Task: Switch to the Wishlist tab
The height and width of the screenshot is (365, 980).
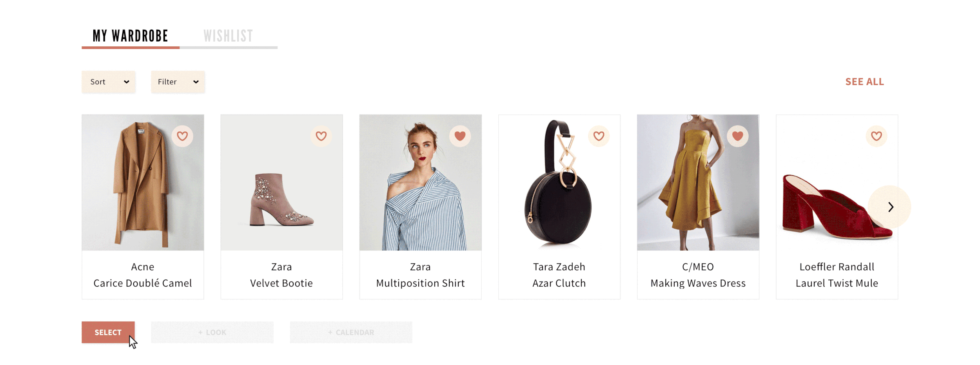Action: click(x=228, y=36)
